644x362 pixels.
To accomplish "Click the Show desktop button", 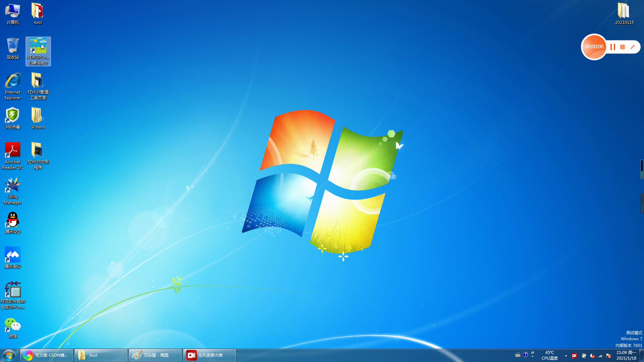I will coord(641,355).
